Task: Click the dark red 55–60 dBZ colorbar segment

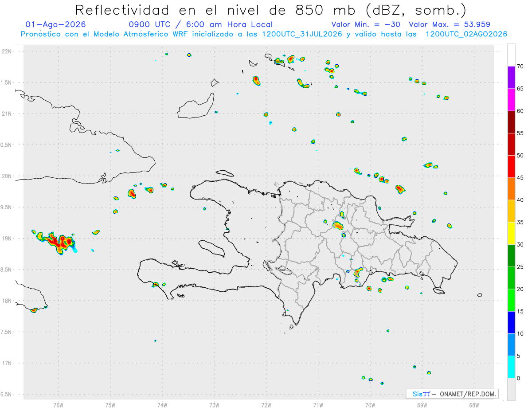Action: [x=511, y=121]
